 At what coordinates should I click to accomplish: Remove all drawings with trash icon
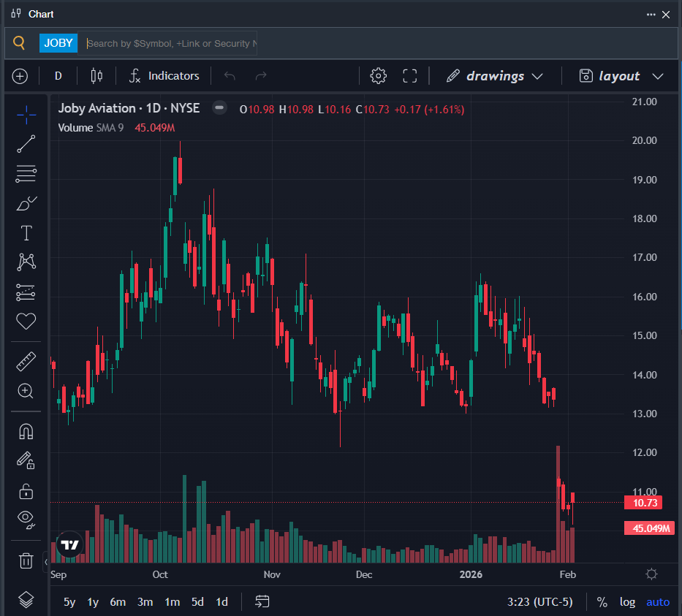coord(26,560)
